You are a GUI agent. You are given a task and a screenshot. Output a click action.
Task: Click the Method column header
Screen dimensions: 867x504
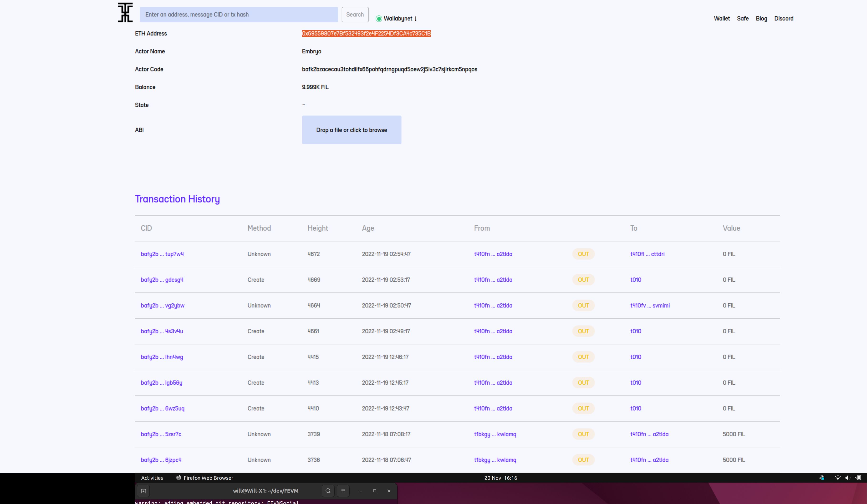click(259, 228)
